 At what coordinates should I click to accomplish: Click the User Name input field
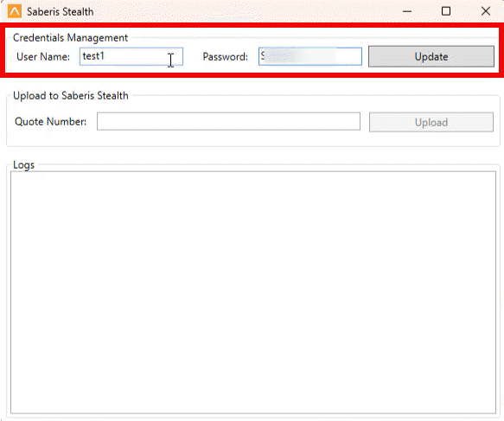[x=131, y=56]
